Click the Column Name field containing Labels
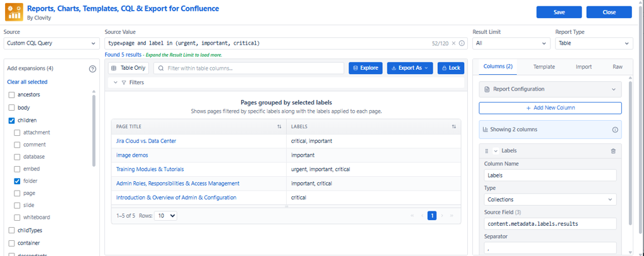644x256 pixels. pos(550,175)
